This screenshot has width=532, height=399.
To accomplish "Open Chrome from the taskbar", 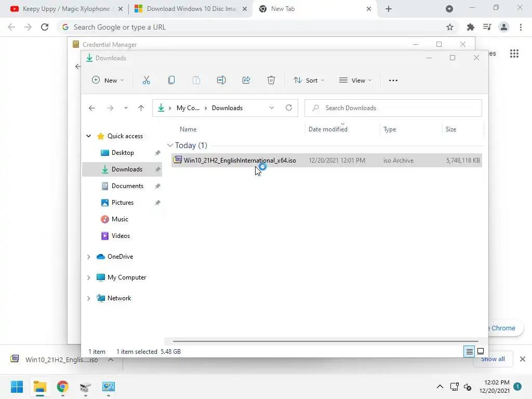I will (63, 387).
